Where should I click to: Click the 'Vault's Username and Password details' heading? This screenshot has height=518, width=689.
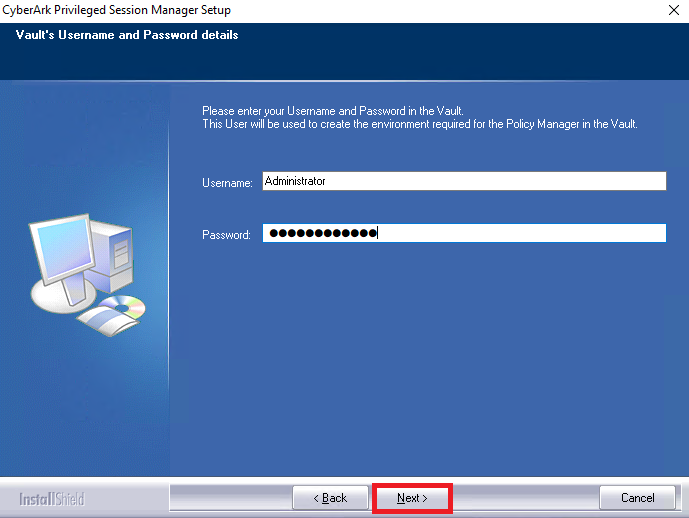[127, 35]
